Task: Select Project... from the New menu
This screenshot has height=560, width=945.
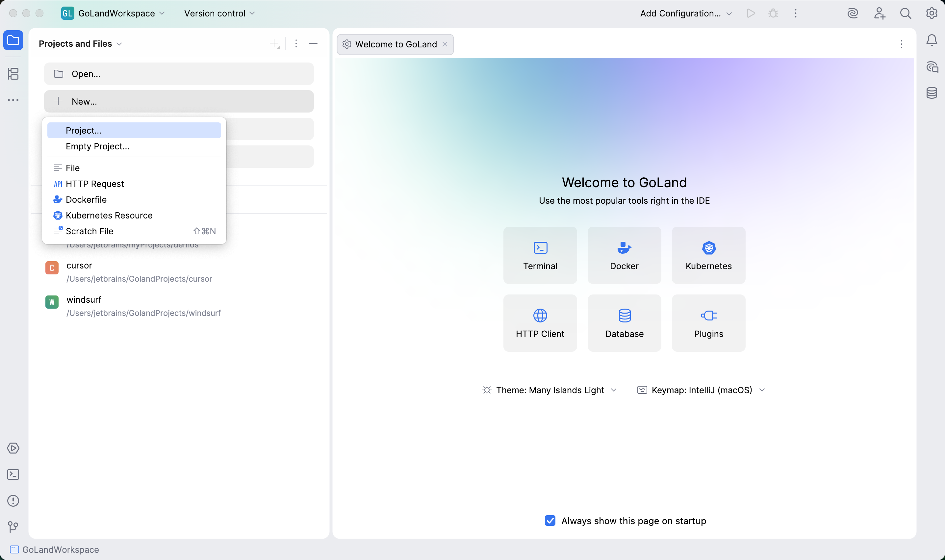Action: pyautogui.click(x=134, y=130)
